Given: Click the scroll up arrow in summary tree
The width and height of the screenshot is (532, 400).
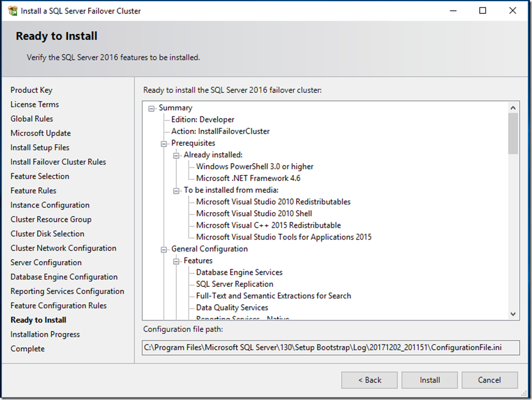Looking at the screenshot, I should click(x=513, y=108).
